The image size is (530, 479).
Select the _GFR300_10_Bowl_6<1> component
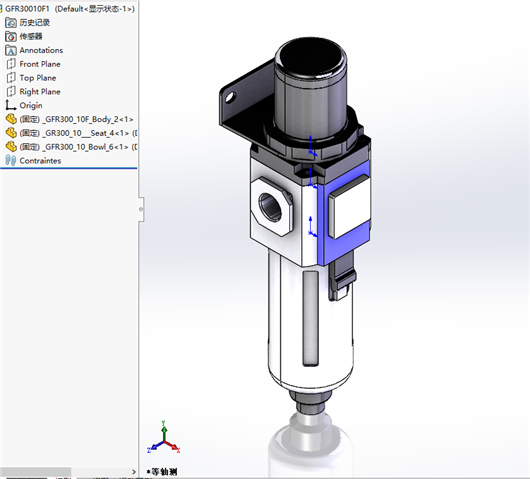tap(78, 147)
